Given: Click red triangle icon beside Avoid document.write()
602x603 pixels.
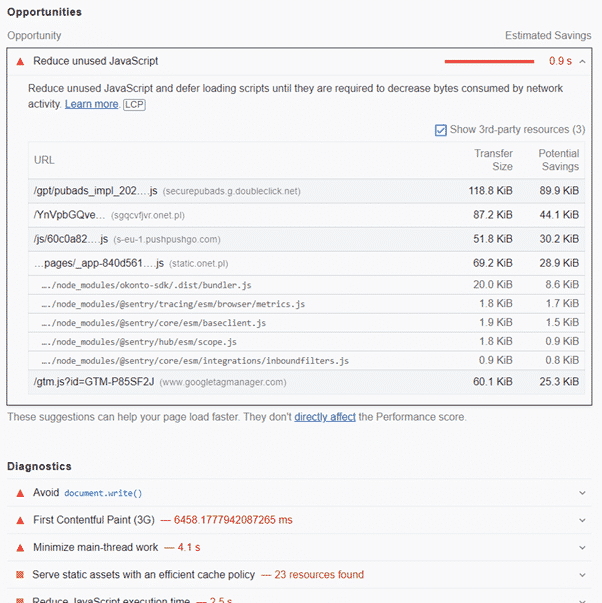Looking at the screenshot, I should point(20,493).
